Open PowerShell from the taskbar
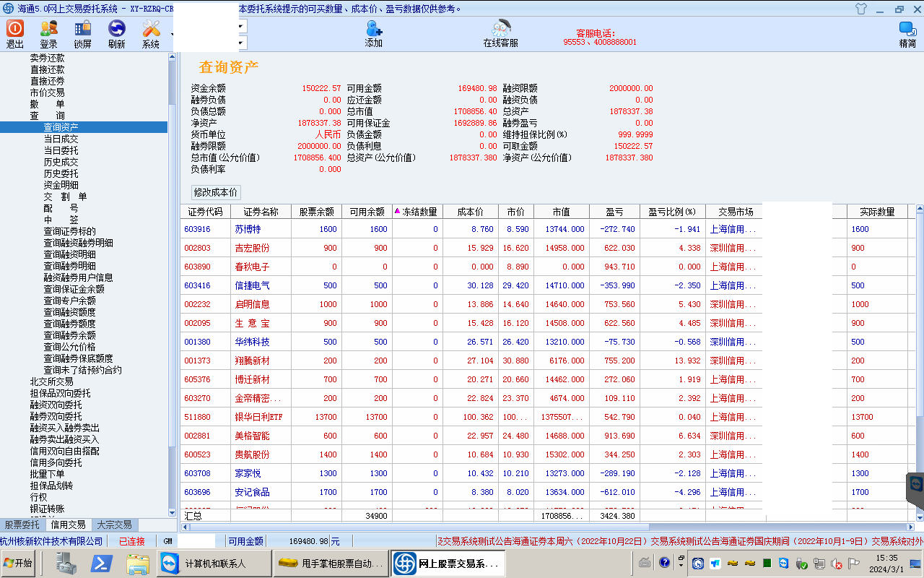 (101, 563)
